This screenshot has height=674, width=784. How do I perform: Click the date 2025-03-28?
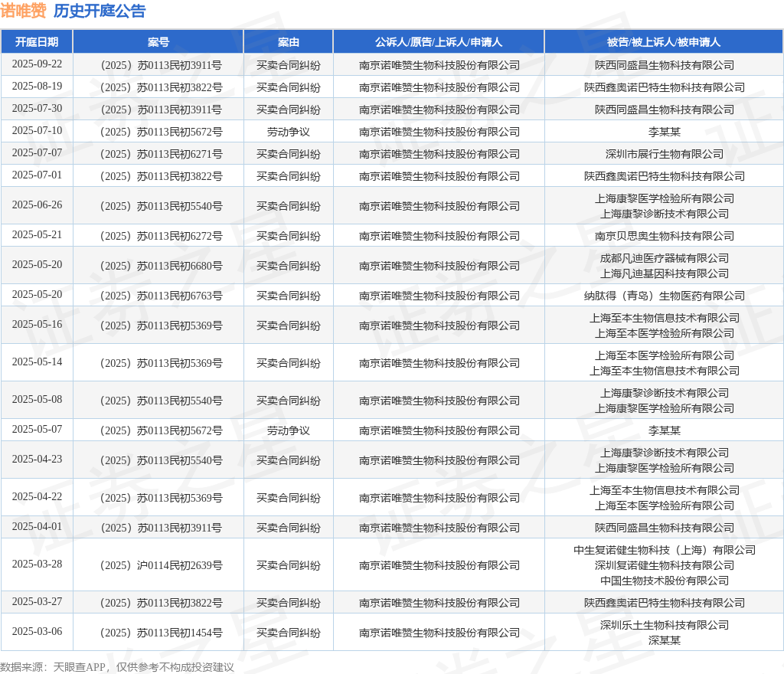pyautogui.click(x=37, y=564)
